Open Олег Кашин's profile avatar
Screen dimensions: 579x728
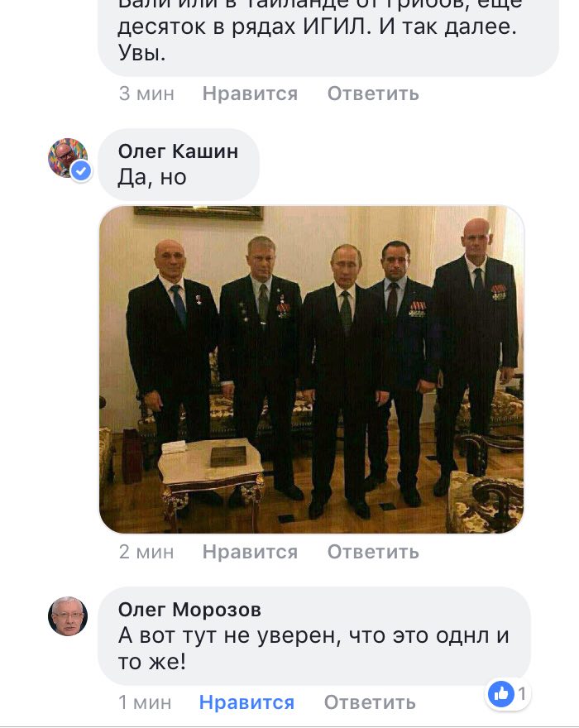click(68, 158)
